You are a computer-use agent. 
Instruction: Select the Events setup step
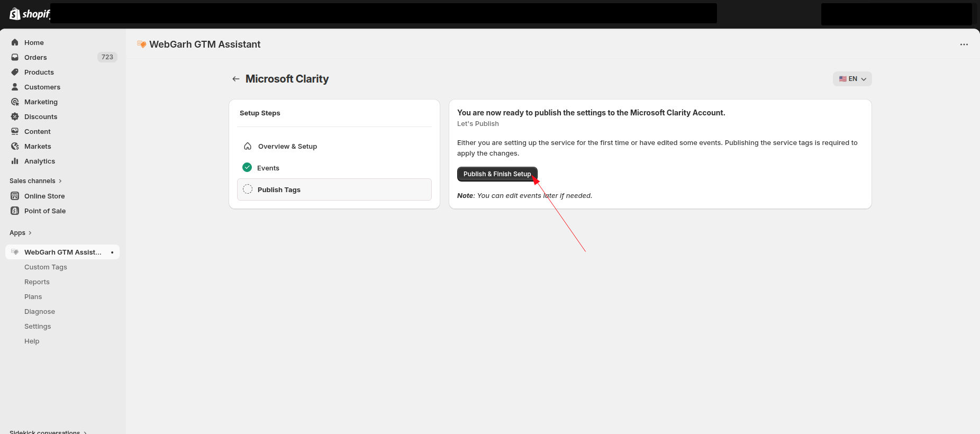(334, 168)
